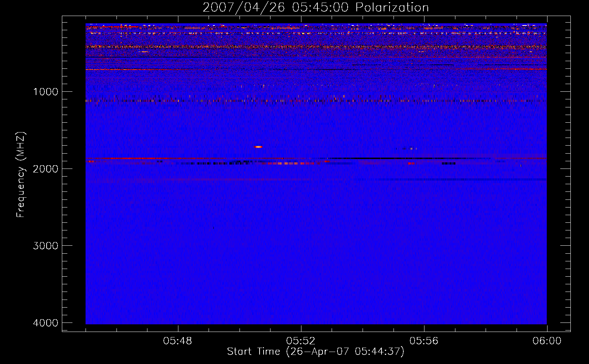This screenshot has height=364, width=589.
Task: Click the "Frequency (MHZ)" axis label
Action: pyautogui.click(x=21, y=175)
